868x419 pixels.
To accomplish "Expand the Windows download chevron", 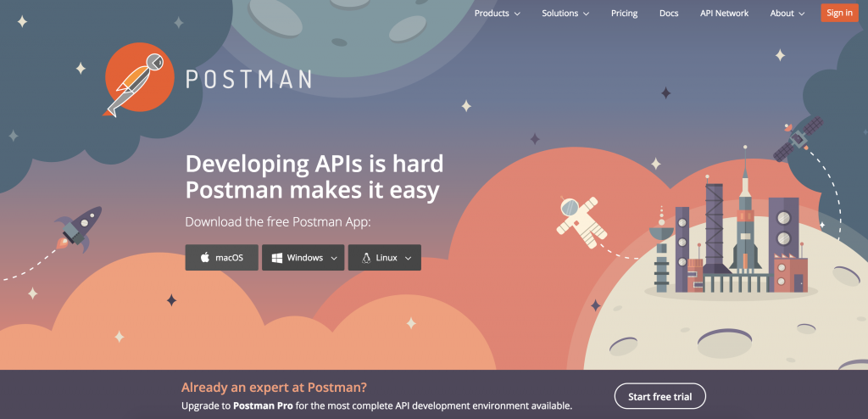I will [x=334, y=259].
